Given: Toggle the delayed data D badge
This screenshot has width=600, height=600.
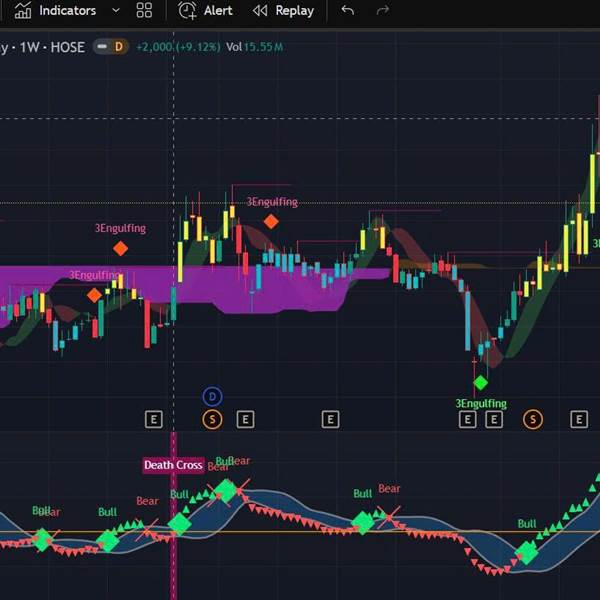Looking at the screenshot, I should [119, 47].
